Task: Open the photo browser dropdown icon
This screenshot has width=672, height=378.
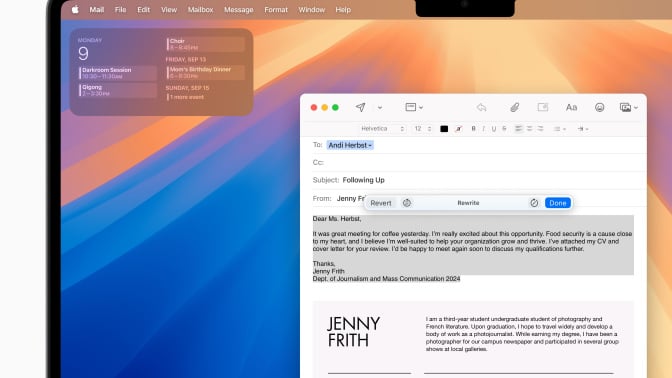Action: coord(628,107)
